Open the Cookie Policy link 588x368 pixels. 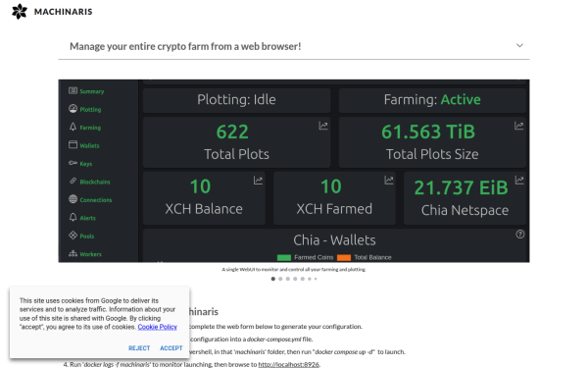pos(157,327)
